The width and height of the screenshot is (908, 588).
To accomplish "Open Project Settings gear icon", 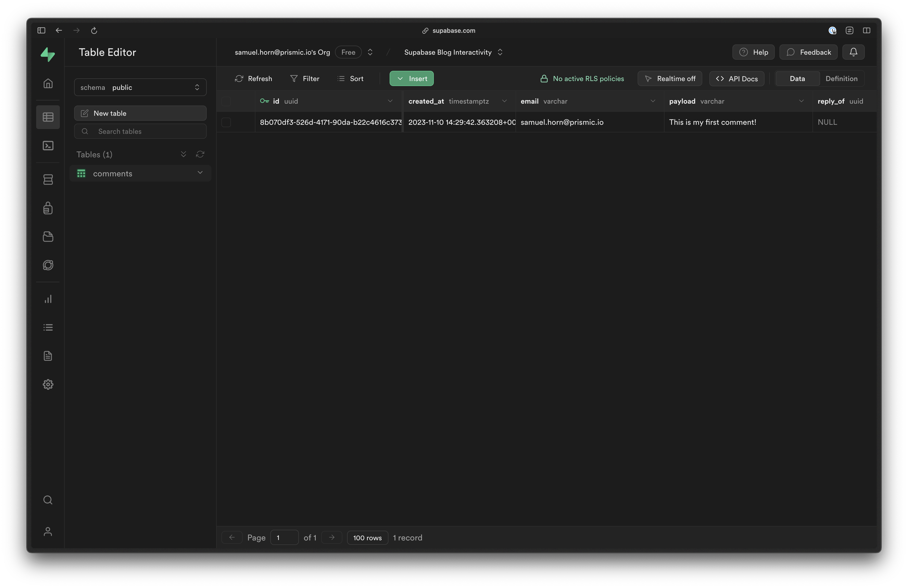I will (x=48, y=384).
